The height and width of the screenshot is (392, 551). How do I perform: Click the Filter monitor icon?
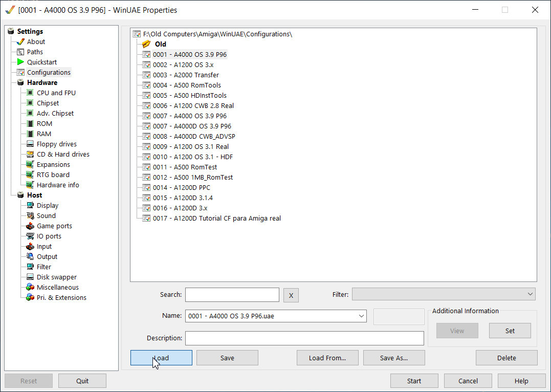coord(30,267)
